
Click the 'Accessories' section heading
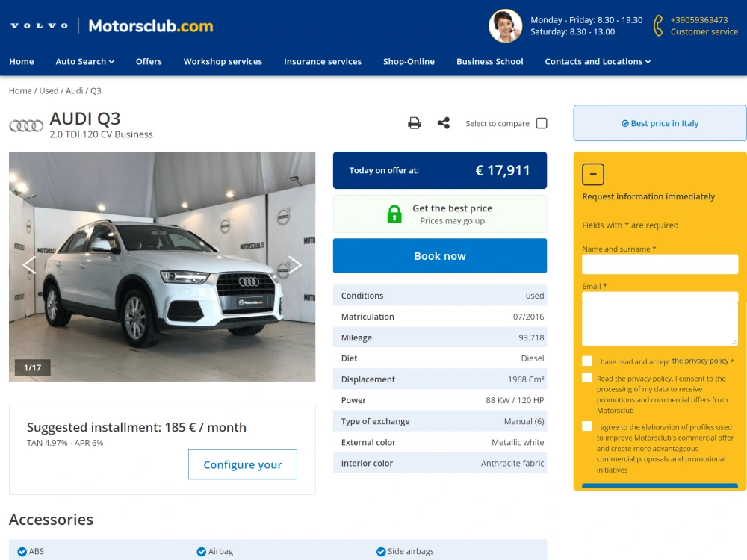(x=51, y=520)
